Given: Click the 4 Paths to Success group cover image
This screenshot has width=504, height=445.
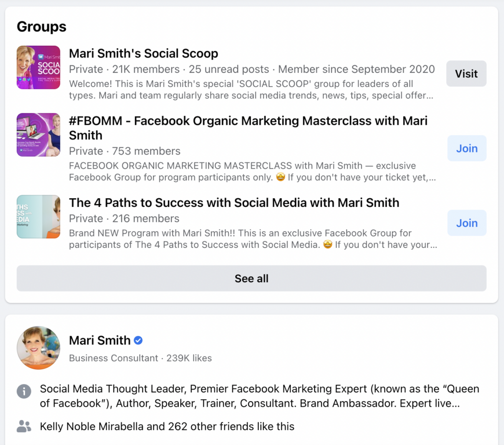Looking at the screenshot, I should [38, 216].
